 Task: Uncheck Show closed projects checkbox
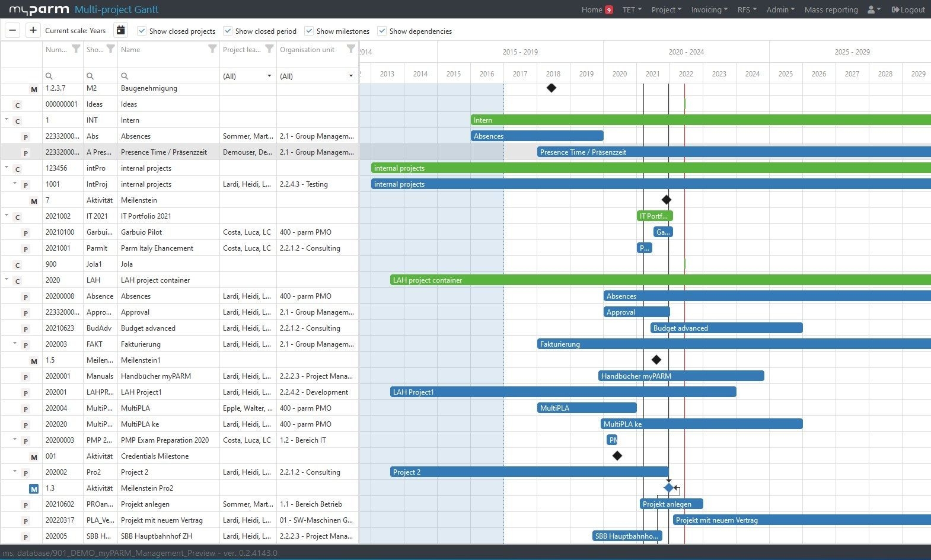click(142, 31)
